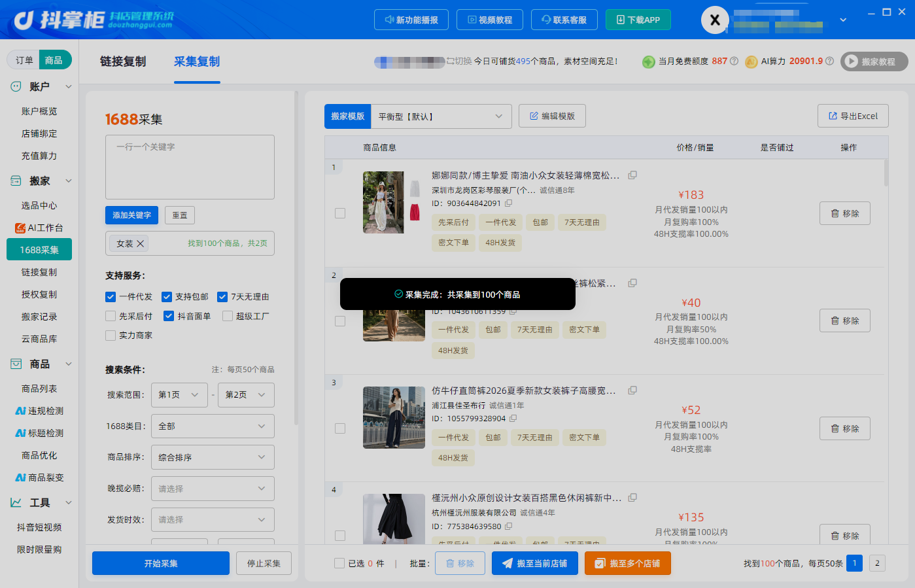Copy product ID 903644842091 icon
The width and height of the screenshot is (915, 588).
508,203
